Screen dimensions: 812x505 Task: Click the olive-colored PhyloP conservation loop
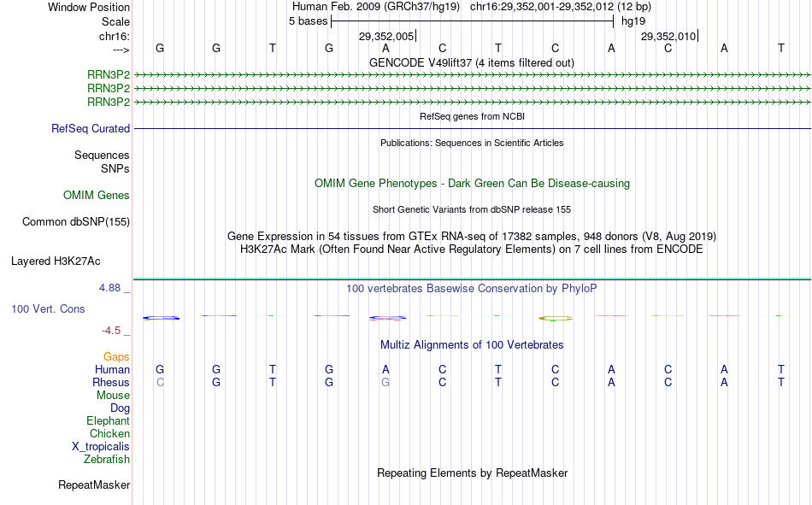(555, 318)
